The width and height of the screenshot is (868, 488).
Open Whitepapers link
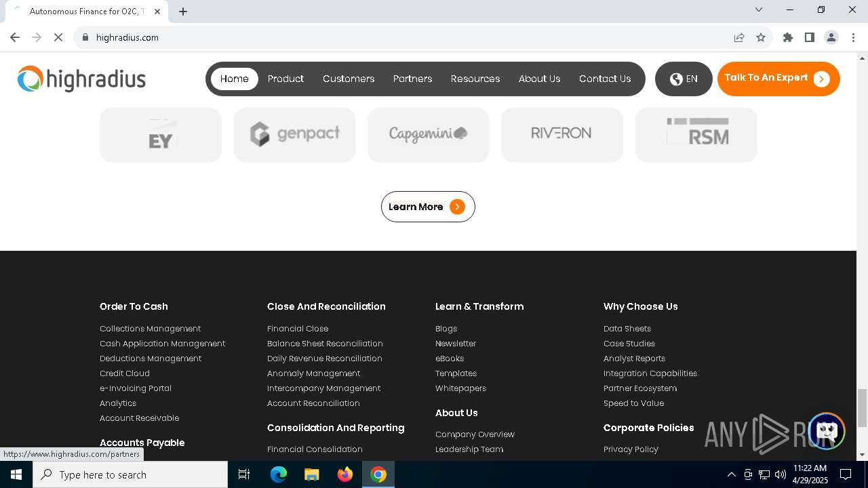(x=460, y=388)
